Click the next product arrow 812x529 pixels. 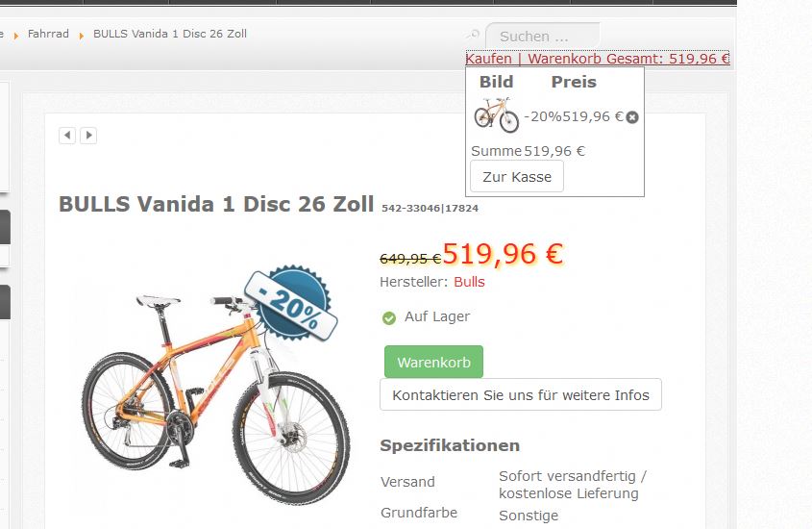point(88,136)
